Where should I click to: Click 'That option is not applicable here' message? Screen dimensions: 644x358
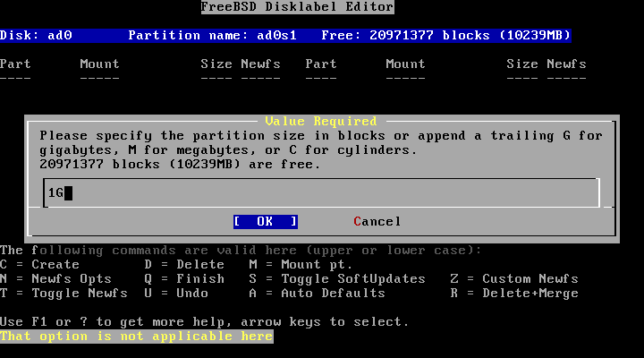[136, 337]
